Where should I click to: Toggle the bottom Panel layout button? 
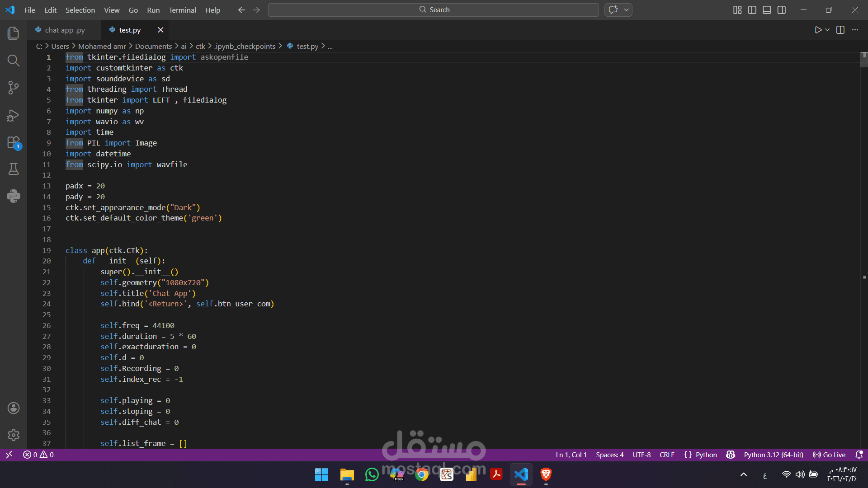click(x=767, y=10)
